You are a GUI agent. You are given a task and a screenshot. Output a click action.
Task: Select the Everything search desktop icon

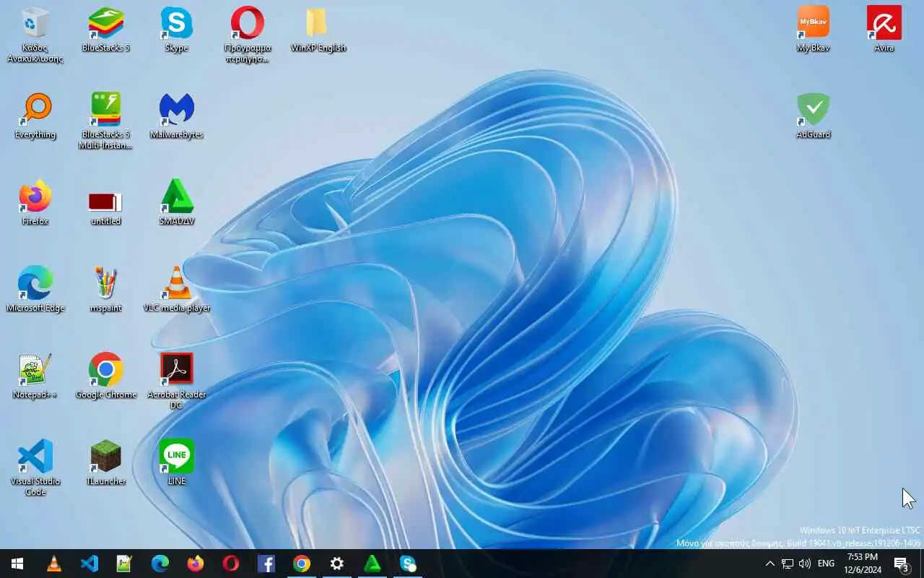(x=35, y=116)
